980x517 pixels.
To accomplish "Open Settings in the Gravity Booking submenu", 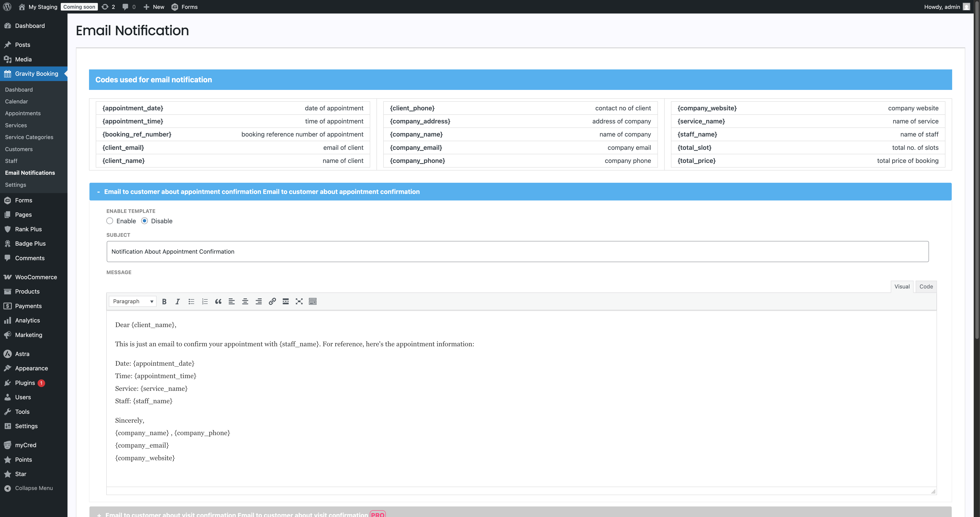I will 16,185.
